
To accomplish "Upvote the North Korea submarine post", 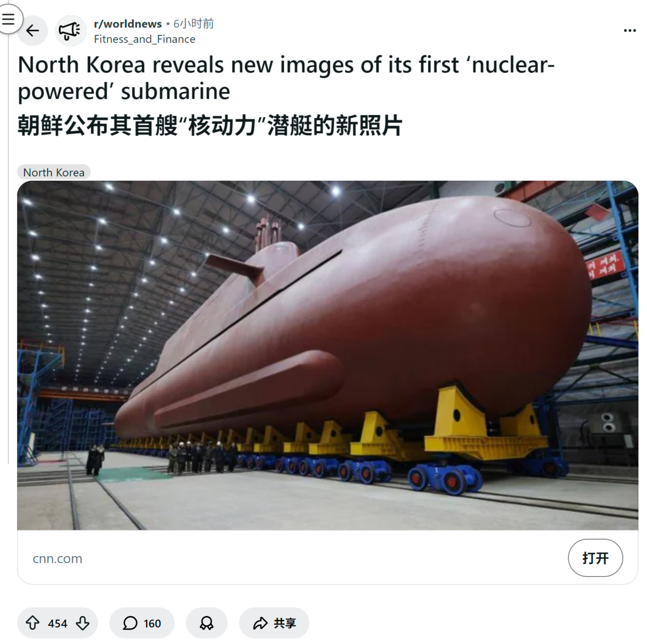I will tap(33, 623).
